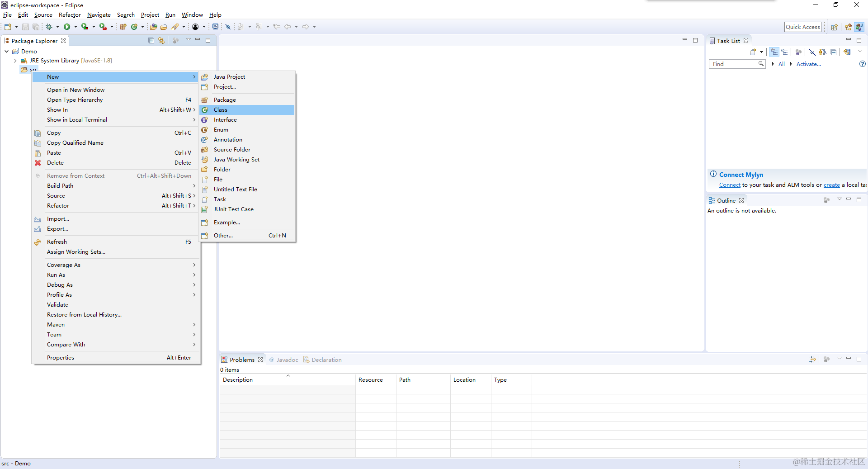
Task: Choose Package from the New submenu
Action: coord(247,100)
